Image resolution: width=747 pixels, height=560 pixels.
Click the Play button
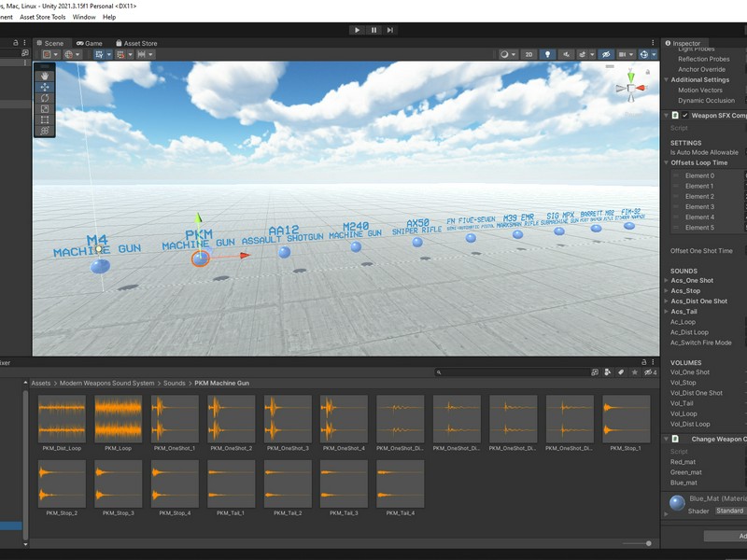pos(357,30)
